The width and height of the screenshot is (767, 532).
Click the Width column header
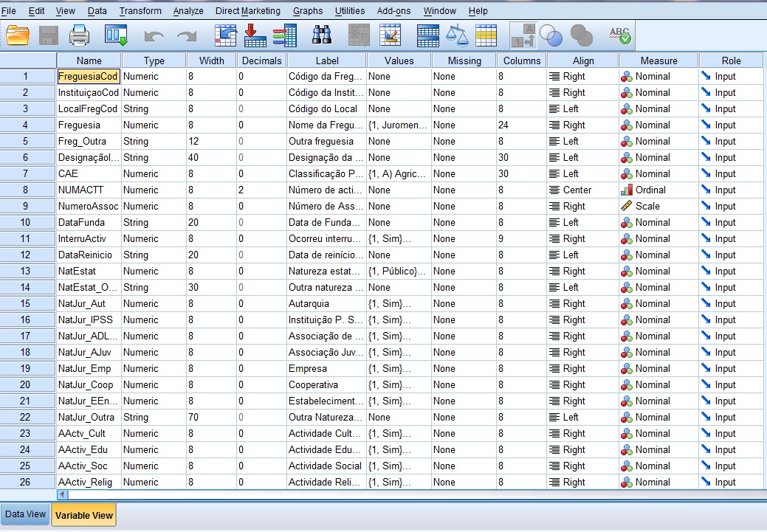tap(211, 61)
